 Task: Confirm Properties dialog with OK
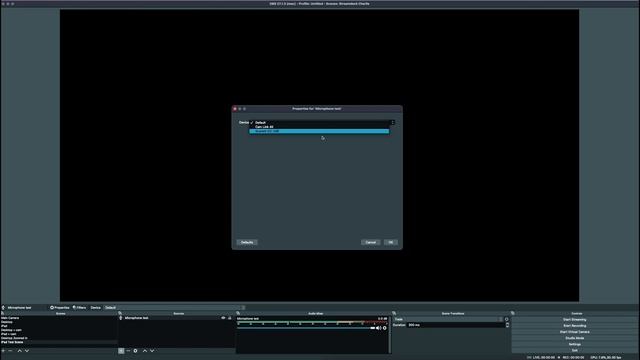391,242
